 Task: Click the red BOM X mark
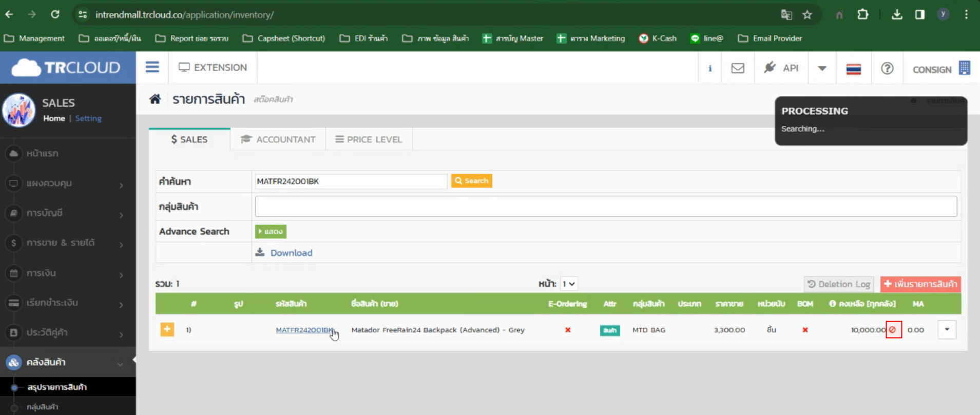(805, 330)
